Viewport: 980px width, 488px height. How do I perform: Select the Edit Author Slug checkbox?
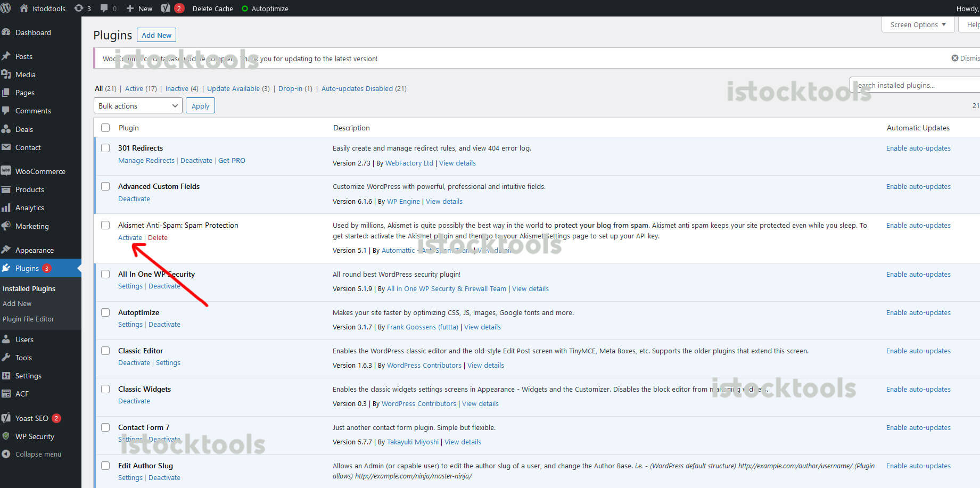tap(105, 466)
